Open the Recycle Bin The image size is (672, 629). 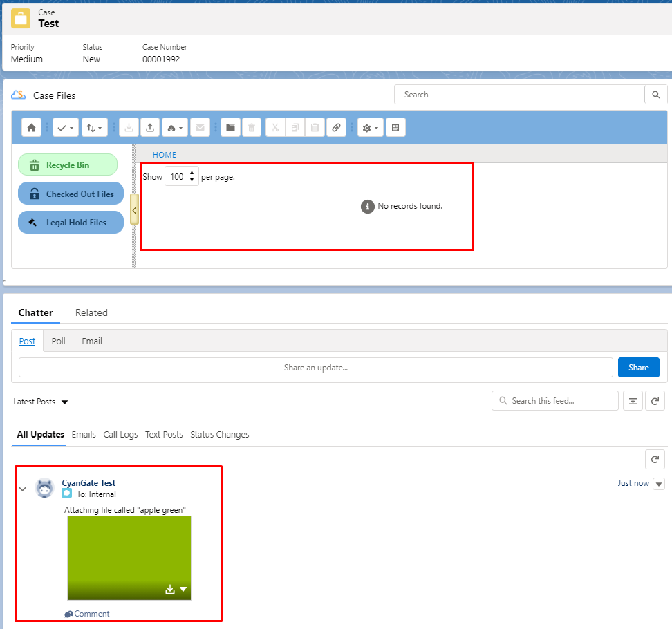click(68, 165)
